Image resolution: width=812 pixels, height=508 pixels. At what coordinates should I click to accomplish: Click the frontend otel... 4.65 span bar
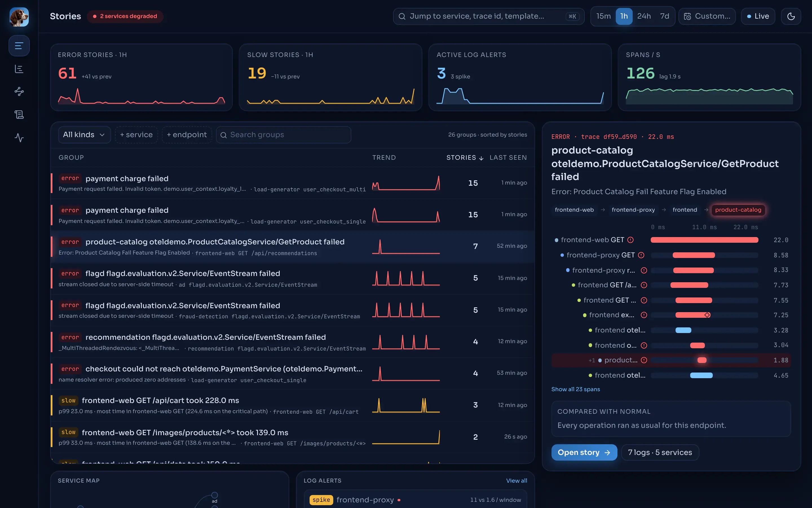coord(701,375)
